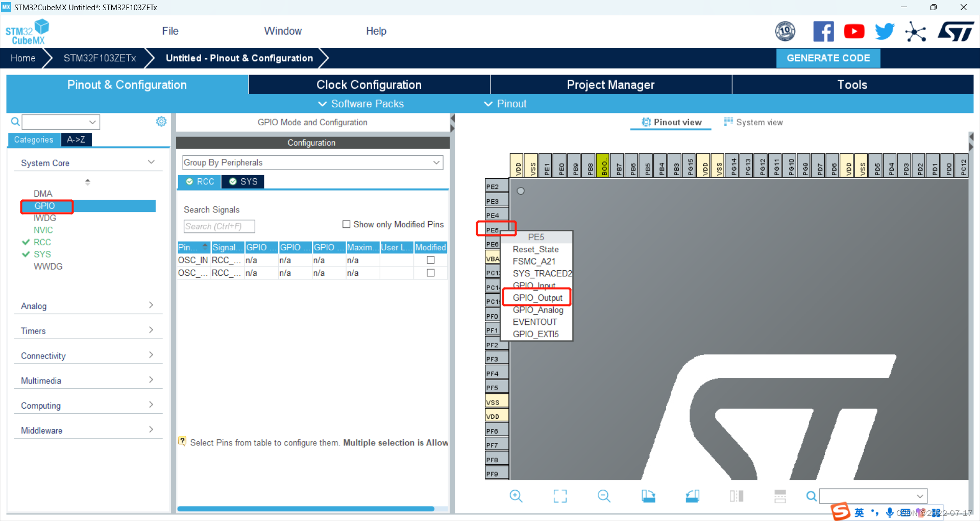Fit the chip view to screen
The image size is (980, 521).
[x=560, y=495]
